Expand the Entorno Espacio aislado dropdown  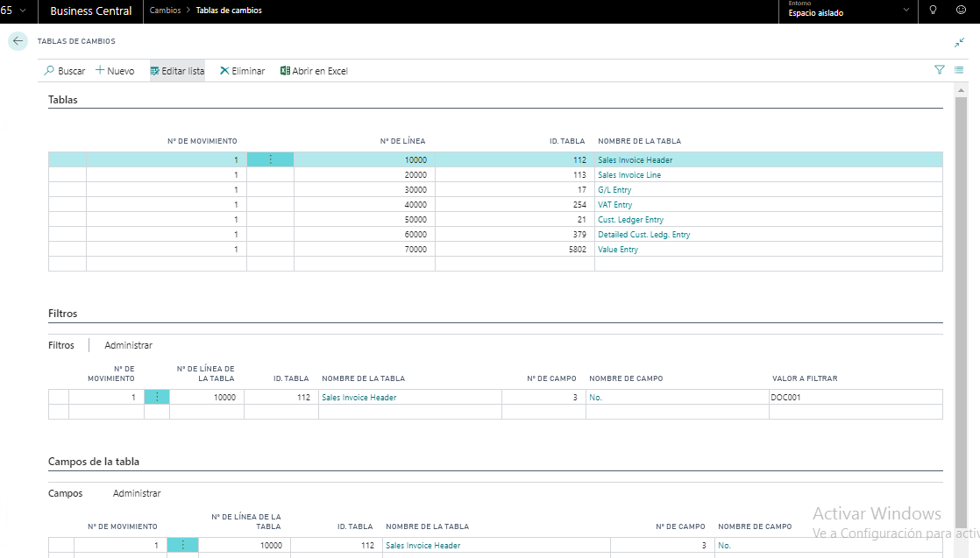(849, 11)
